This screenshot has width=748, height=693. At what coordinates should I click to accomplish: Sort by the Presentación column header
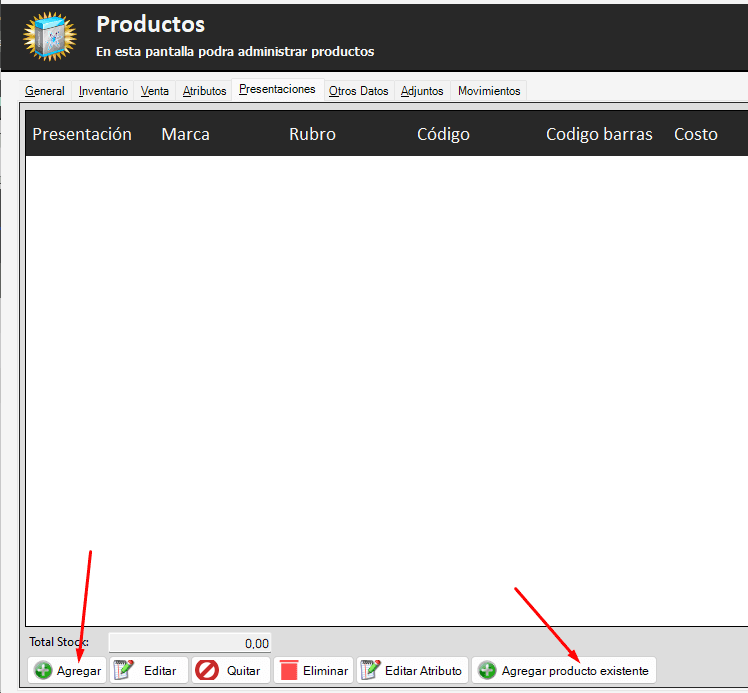(x=82, y=134)
